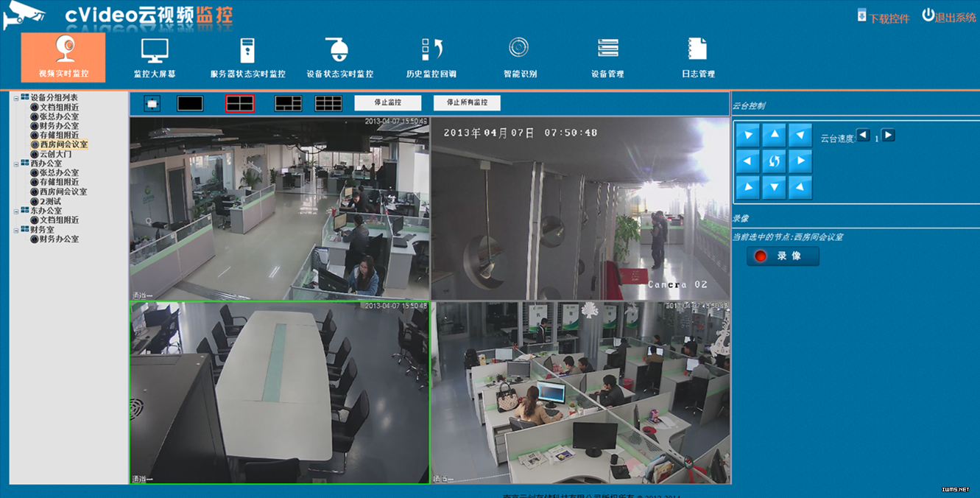Select the single-window video layout
The height and width of the screenshot is (498, 980).
[190, 104]
